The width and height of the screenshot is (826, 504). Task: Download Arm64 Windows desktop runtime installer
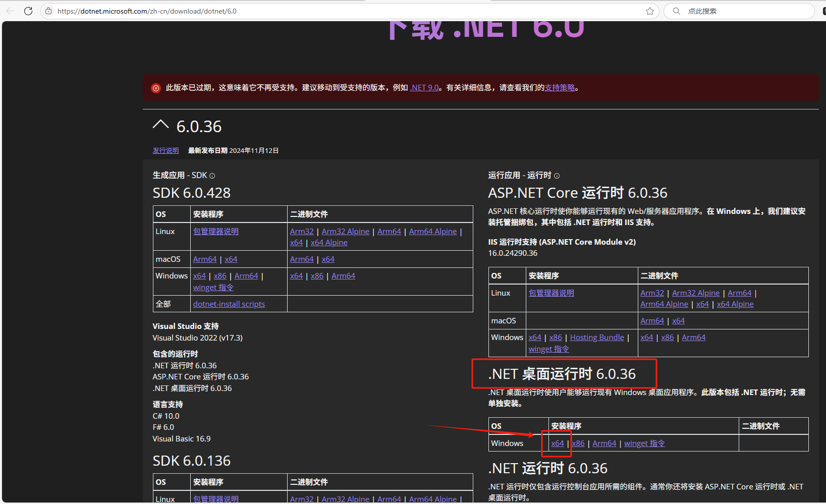coord(604,443)
